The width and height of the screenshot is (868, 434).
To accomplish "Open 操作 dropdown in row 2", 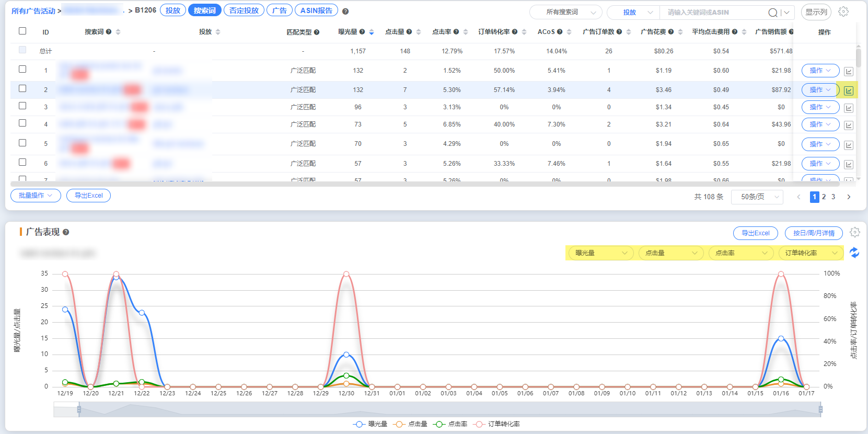I will pyautogui.click(x=820, y=90).
